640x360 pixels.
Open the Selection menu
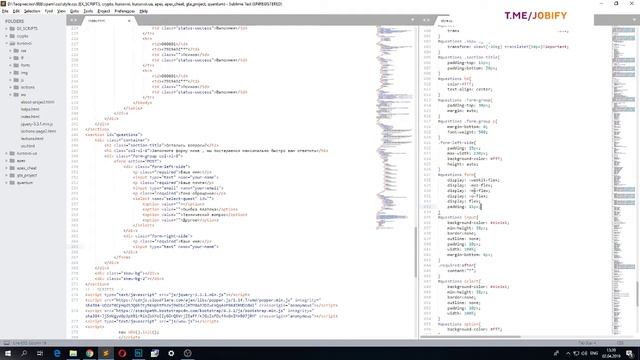click(x=32, y=11)
